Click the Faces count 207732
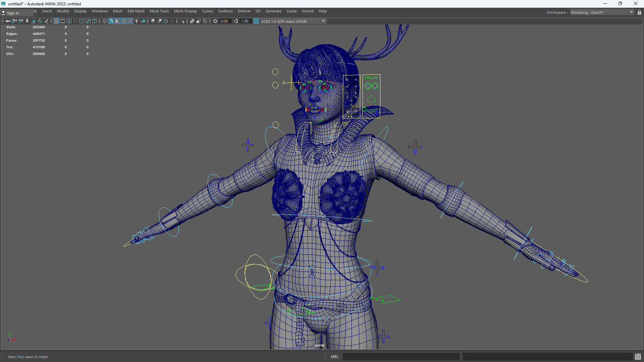 [39, 41]
